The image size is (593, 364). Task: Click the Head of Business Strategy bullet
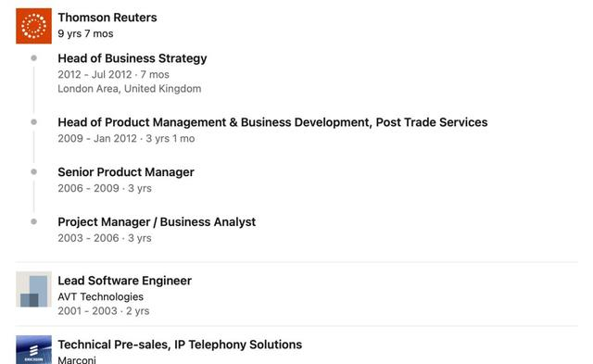pos(33,58)
